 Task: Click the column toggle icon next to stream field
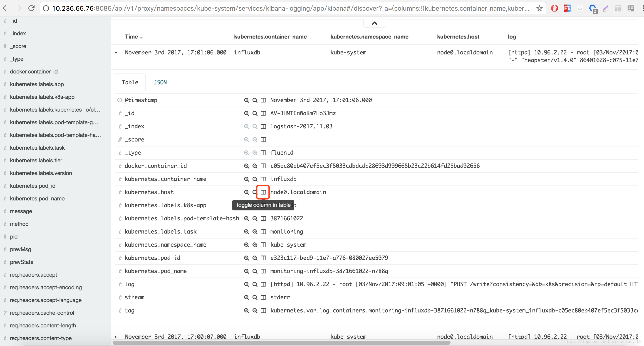[263, 297]
